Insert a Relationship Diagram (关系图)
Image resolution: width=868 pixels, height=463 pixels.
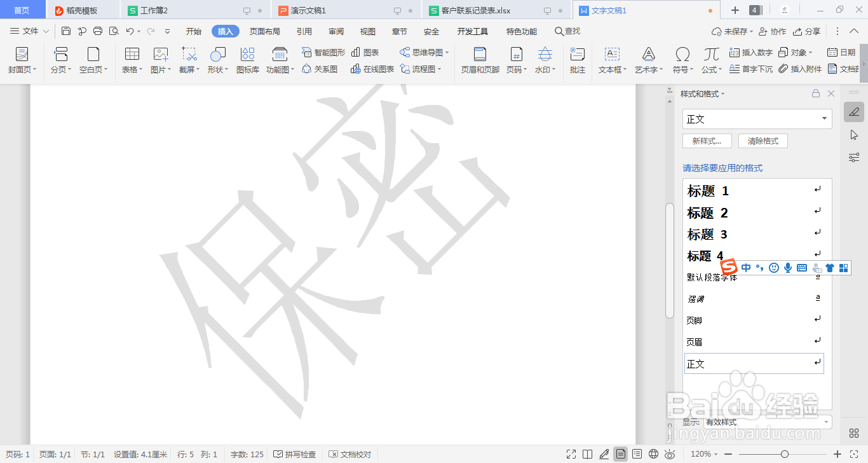(320, 69)
